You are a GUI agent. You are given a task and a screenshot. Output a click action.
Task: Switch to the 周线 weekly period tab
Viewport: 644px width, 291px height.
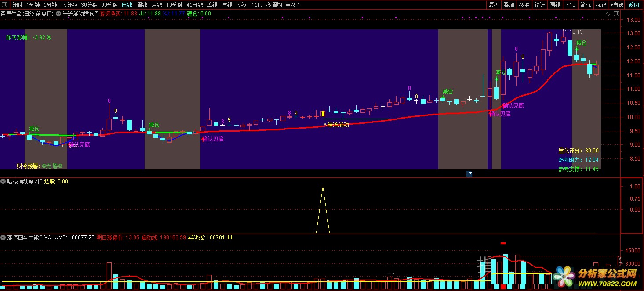[x=142, y=5]
